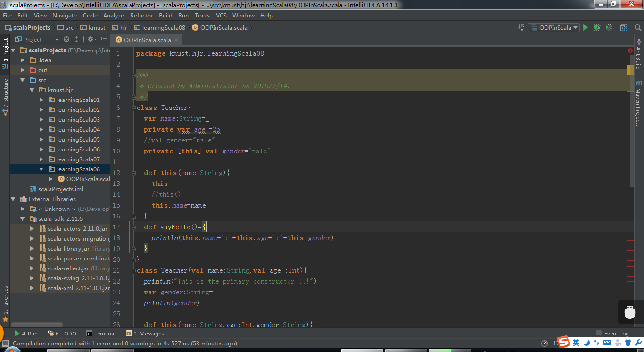The width and height of the screenshot is (644, 352).
Task: Click the Make Project binary-arrow icon
Action: point(521,27)
